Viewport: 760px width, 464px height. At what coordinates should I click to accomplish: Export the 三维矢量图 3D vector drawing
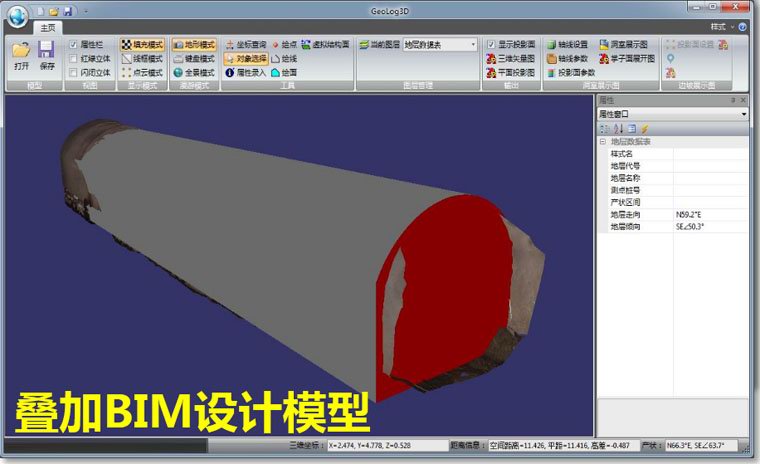510,59
